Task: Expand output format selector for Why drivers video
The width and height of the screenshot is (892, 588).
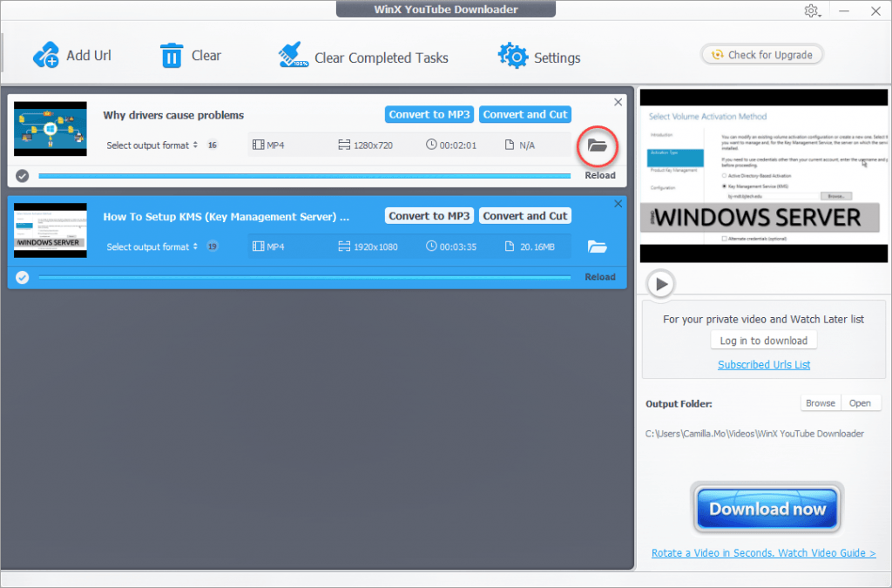Action: tap(152, 145)
